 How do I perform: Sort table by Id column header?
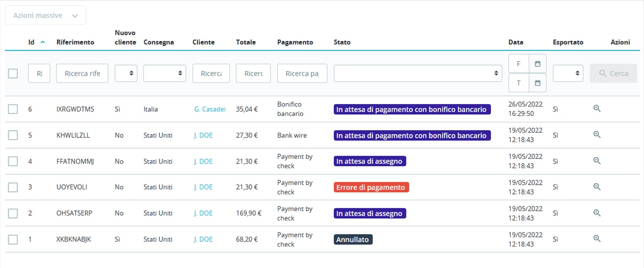pyautogui.click(x=31, y=42)
